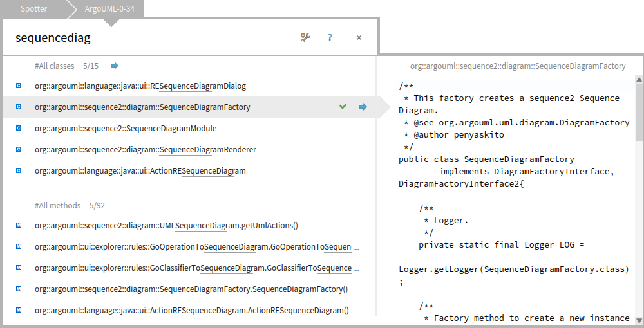This screenshot has height=328, width=644.
Task: Close the Spotter search panel
Action: (359, 38)
